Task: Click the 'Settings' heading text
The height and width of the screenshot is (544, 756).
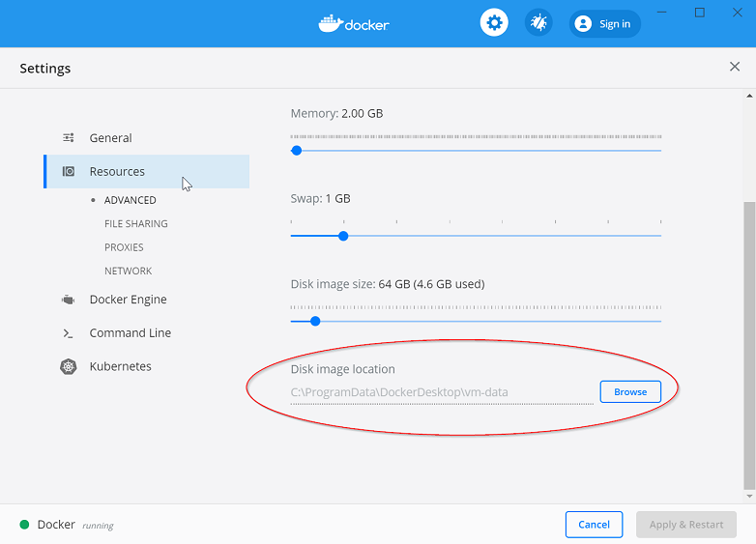Action: click(x=44, y=69)
